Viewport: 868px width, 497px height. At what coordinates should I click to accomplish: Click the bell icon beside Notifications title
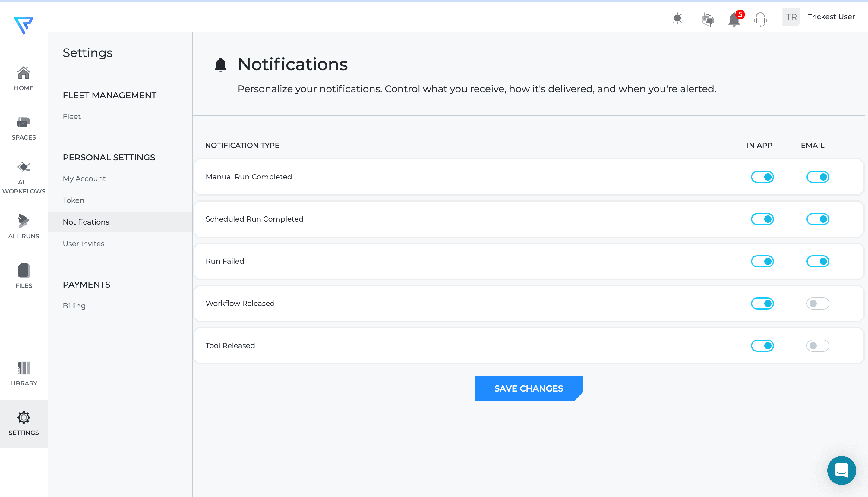click(x=221, y=64)
